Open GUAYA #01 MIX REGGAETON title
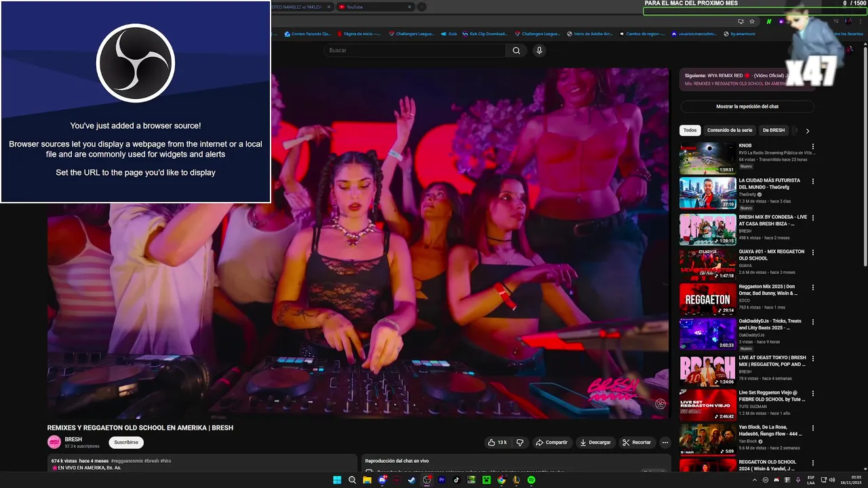 pos(771,255)
